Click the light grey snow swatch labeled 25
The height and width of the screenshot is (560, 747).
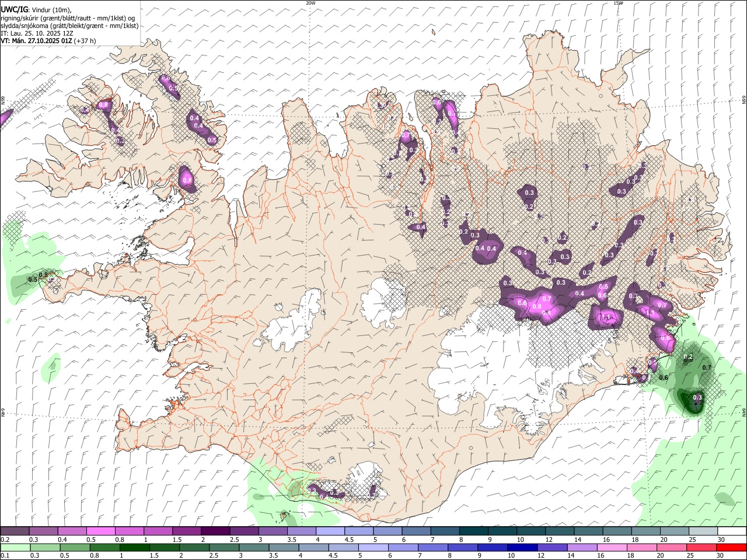click(703, 531)
